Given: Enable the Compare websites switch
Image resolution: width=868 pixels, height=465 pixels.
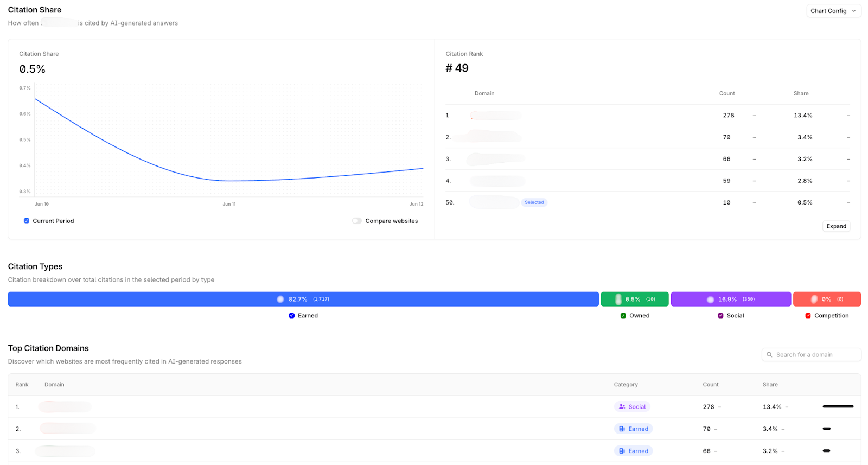Looking at the screenshot, I should coord(356,221).
